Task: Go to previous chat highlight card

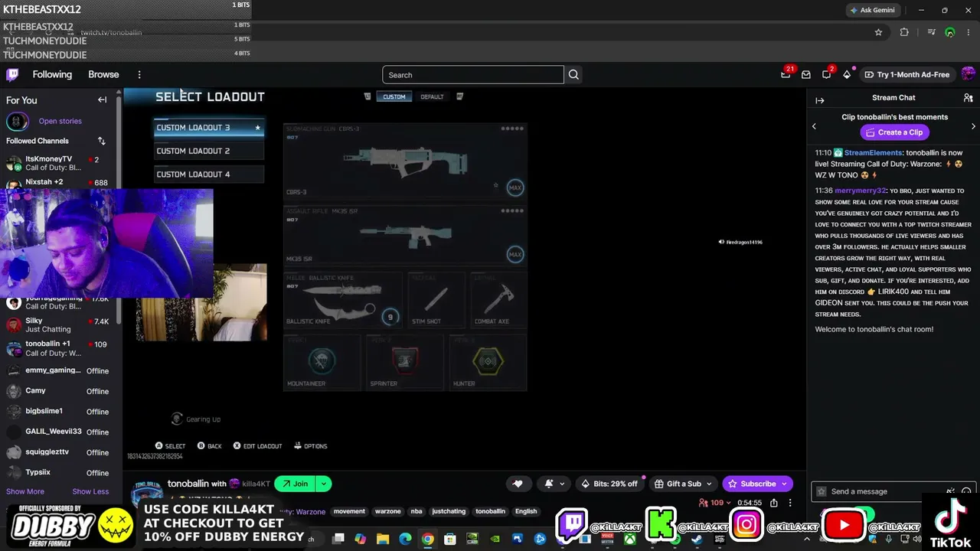Action: pos(814,126)
